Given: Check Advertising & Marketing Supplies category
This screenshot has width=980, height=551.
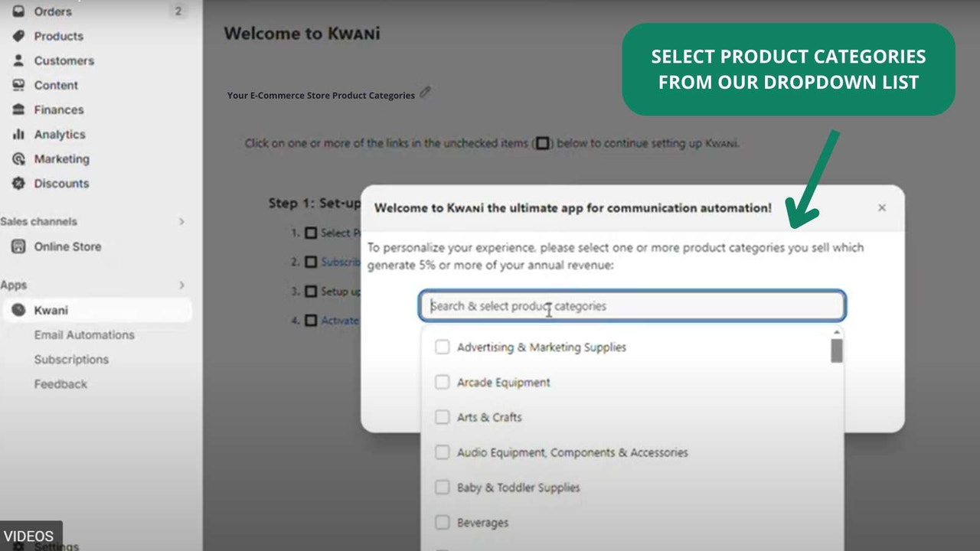Looking at the screenshot, I should 442,347.
